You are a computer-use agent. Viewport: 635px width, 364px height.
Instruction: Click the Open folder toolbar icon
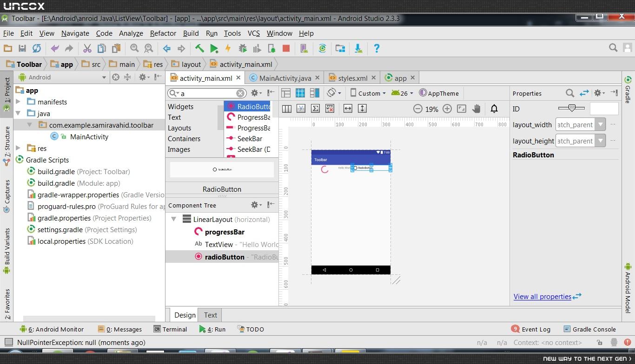[7, 48]
